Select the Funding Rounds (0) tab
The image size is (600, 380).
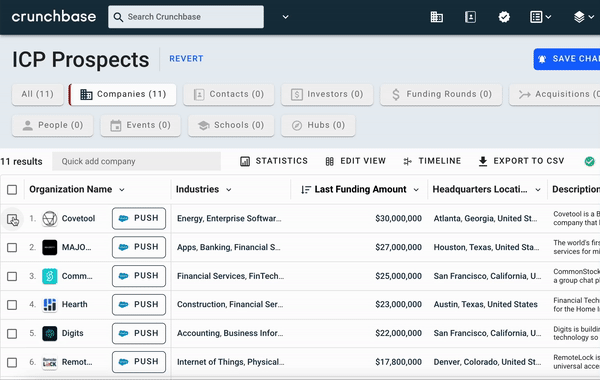click(x=441, y=95)
